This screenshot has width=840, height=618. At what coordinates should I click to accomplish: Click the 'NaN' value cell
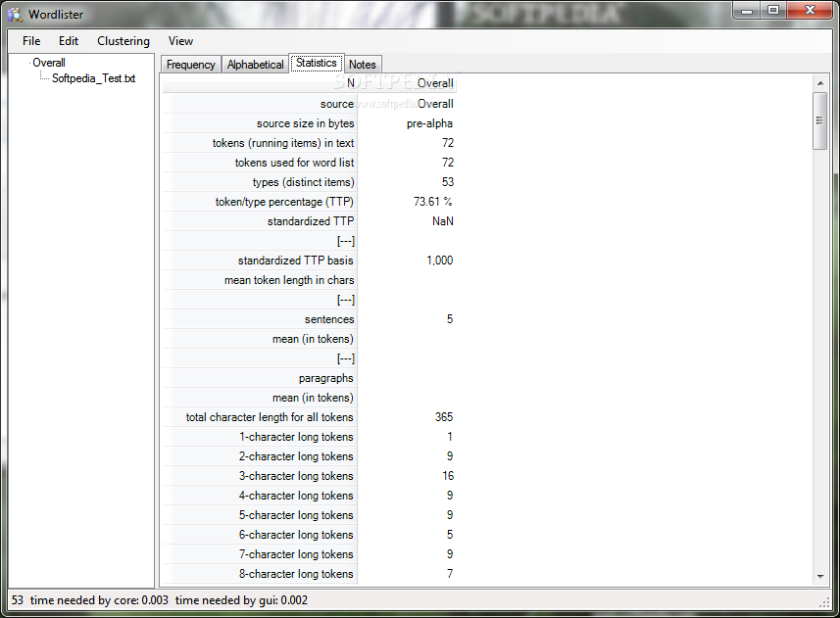[442, 221]
